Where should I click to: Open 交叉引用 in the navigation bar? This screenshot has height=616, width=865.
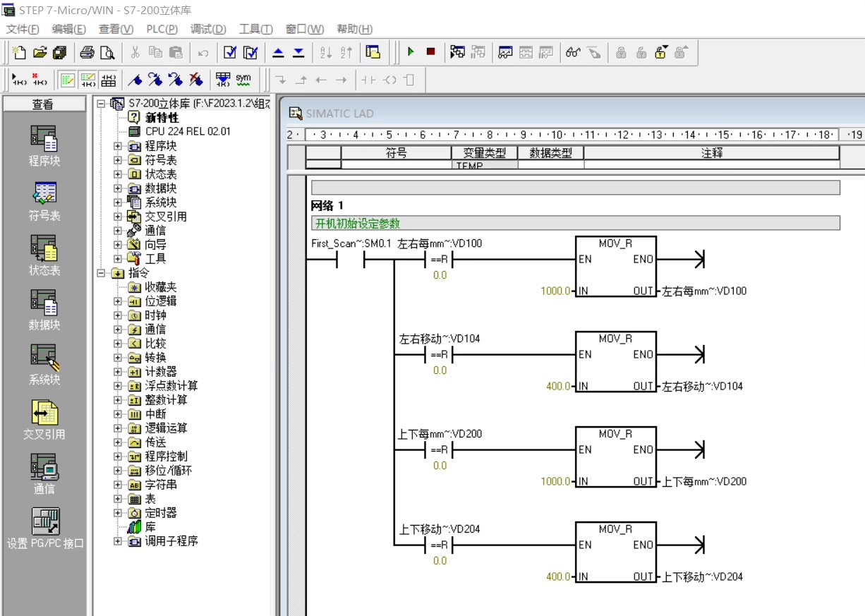[x=44, y=419]
